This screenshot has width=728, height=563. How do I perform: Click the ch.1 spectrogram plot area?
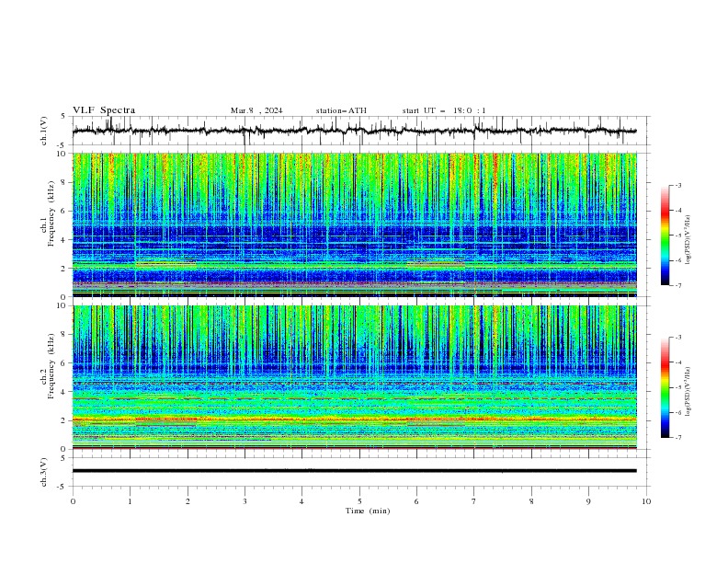click(x=354, y=224)
